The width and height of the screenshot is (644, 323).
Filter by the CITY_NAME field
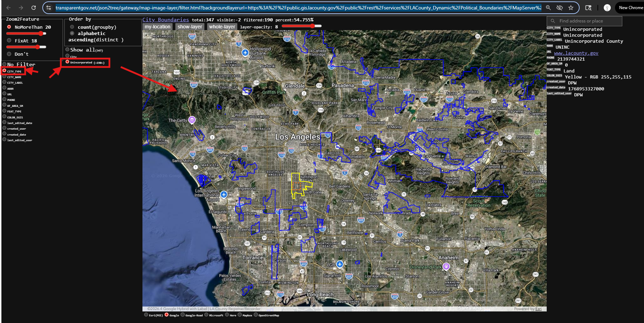[x=5, y=76]
